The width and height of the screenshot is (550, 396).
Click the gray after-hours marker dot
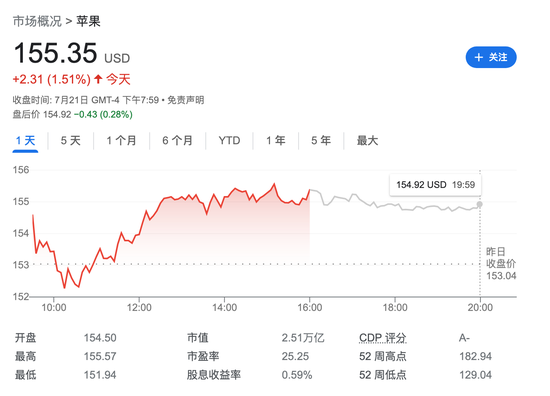click(479, 204)
